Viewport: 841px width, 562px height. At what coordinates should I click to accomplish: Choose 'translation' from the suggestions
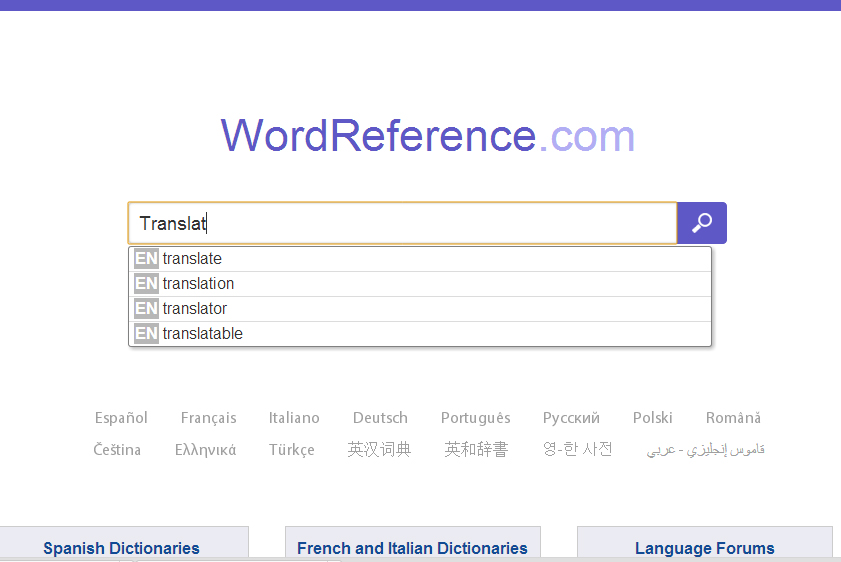point(198,284)
